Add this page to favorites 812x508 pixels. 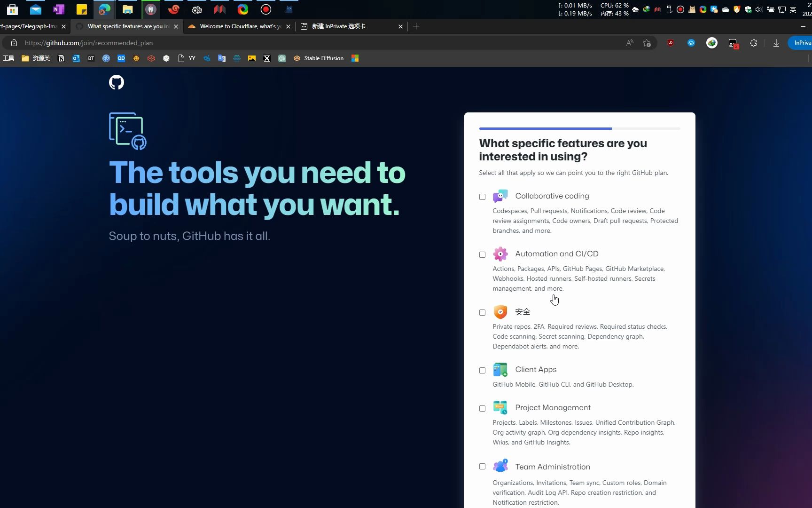647,43
